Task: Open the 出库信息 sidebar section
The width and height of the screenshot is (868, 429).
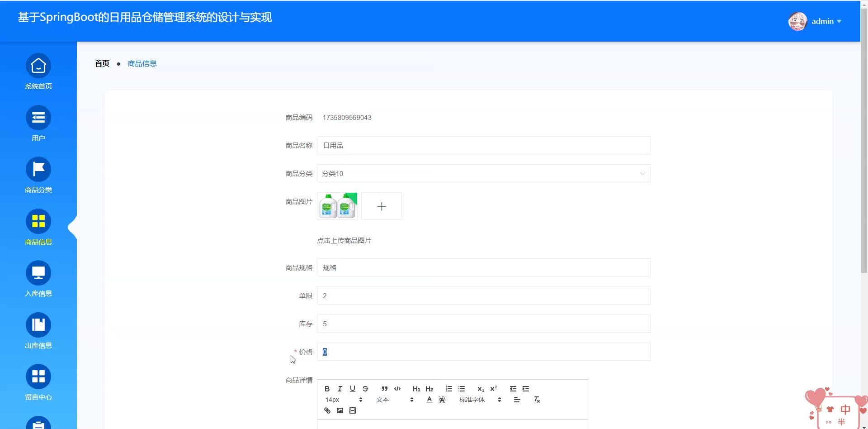Action: [38, 331]
